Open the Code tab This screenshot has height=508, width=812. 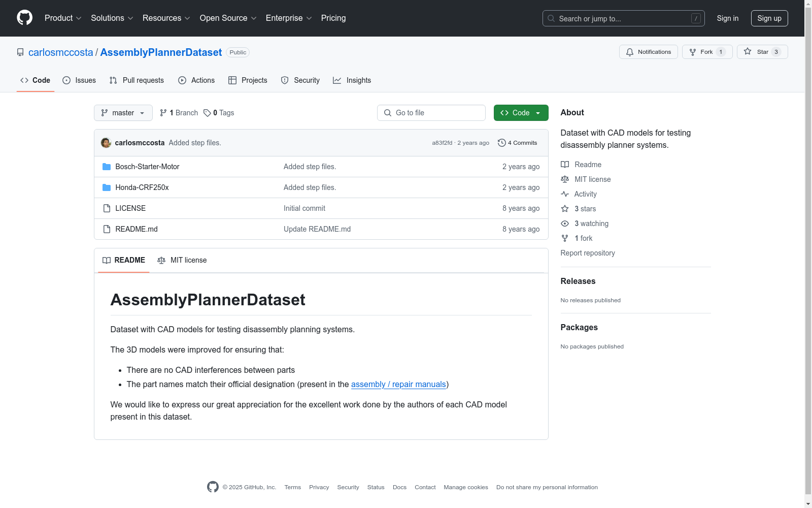[x=36, y=80]
